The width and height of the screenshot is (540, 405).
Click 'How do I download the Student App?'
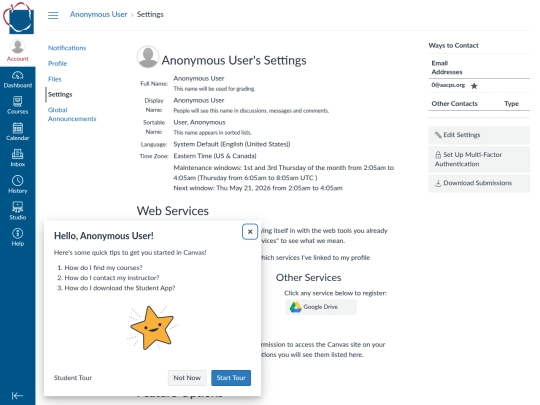click(x=120, y=288)
